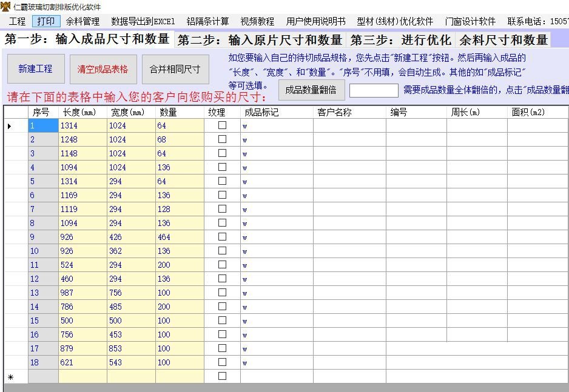This screenshot has height=392, width=569.
Task: Click the empty length cell in new row
Action: (82, 377)
